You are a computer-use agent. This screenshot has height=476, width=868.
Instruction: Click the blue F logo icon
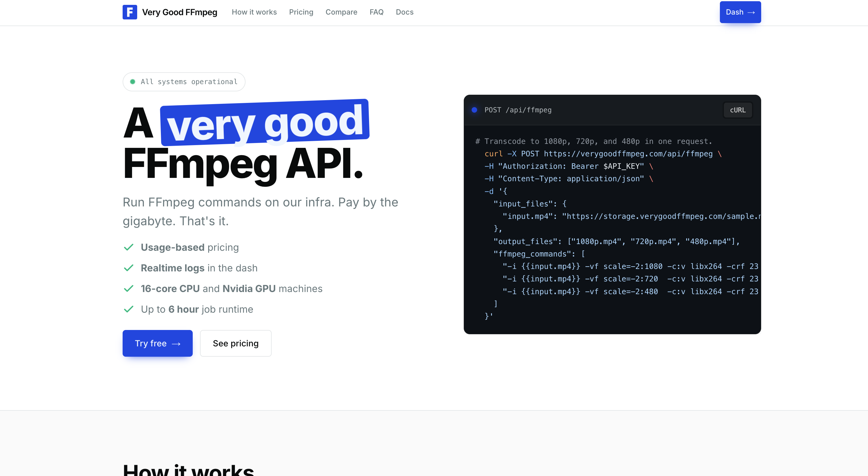(130, 12)
